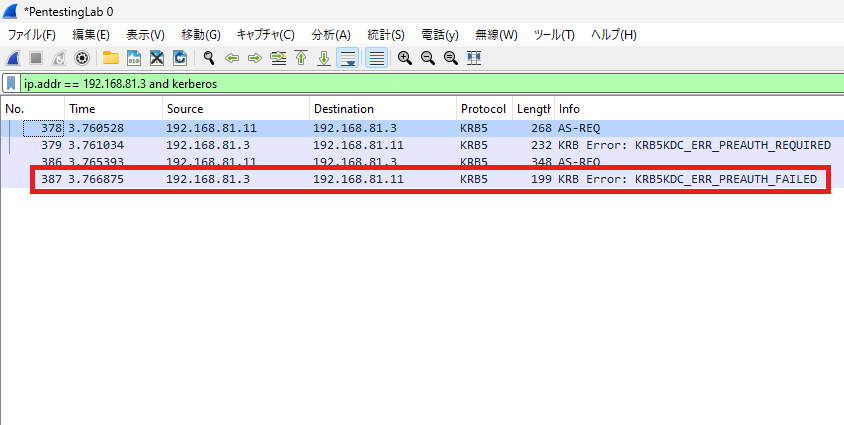Image resolution: width=844 pixels, height=425 pixels.
Task: Go to a specified packet
Action: 278,58
